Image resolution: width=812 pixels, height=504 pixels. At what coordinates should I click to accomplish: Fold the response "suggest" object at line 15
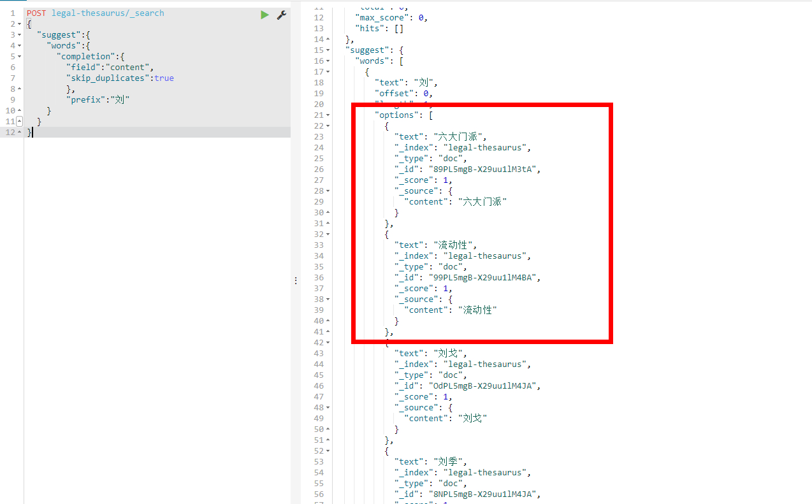[x=328, y=50]
